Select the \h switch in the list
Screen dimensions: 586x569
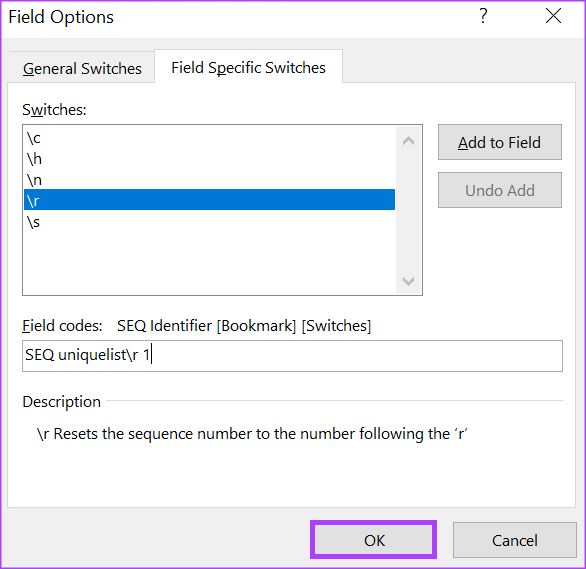click(209, 159)
